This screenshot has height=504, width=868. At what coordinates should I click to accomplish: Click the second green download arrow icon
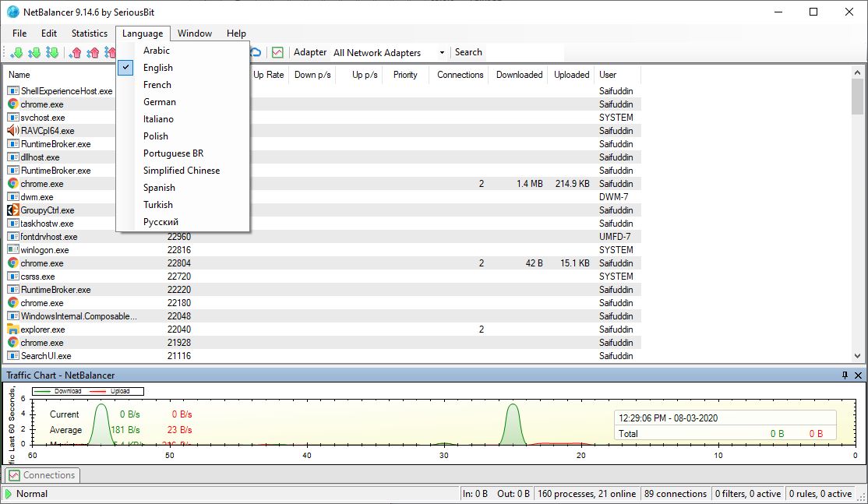pyautogui.click(x=34, y=52)
